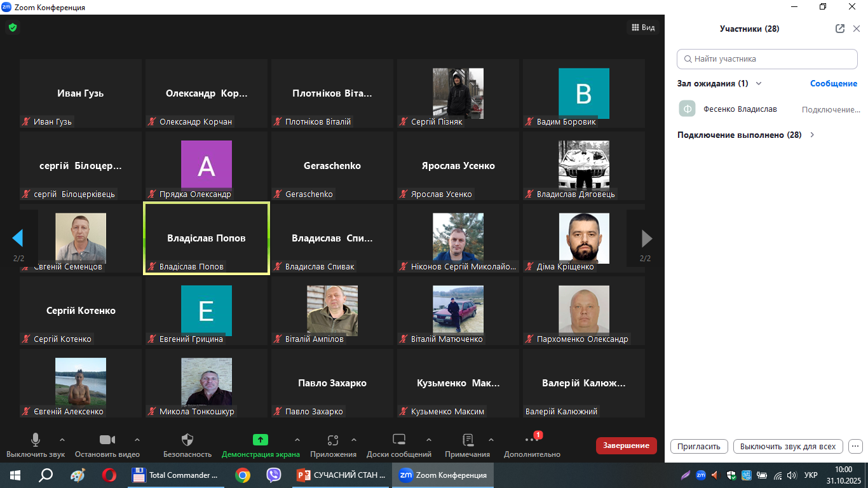Click the Завершение end meeting button
The image size is (868, 488).
(x=626, y=445)
